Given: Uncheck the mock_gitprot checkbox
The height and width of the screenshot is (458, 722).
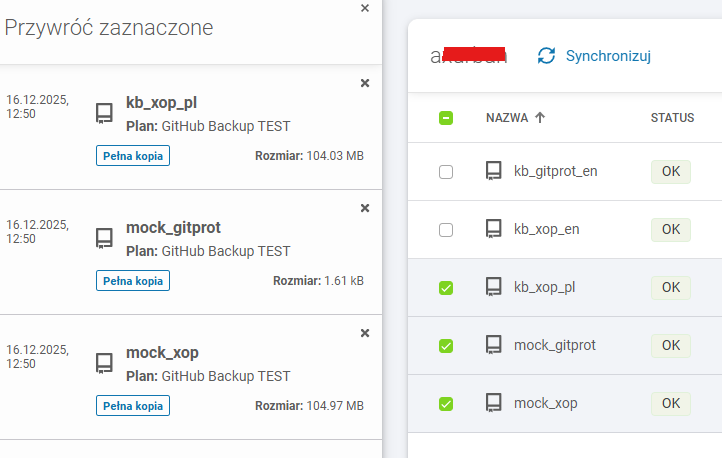Looking at the screenshot, I should point(446,346).
